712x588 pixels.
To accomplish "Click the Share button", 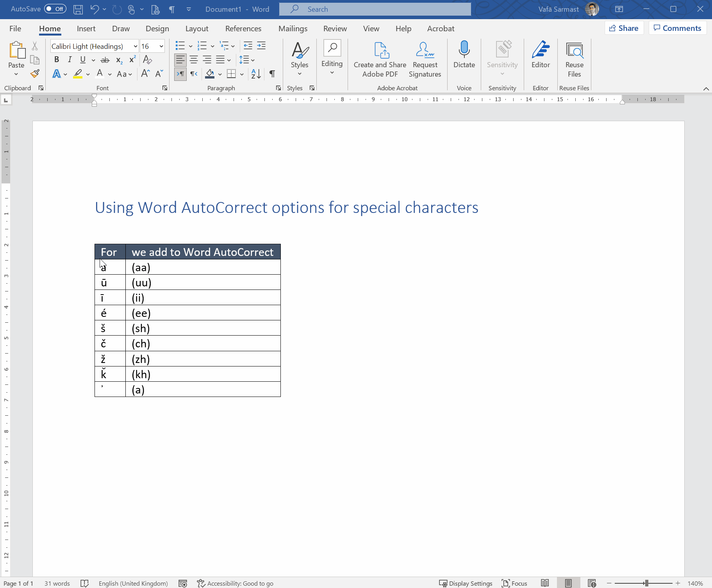I will 624,28.
